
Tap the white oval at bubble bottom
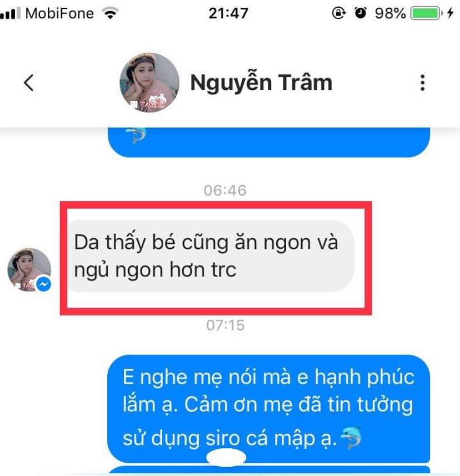(226, 457)
